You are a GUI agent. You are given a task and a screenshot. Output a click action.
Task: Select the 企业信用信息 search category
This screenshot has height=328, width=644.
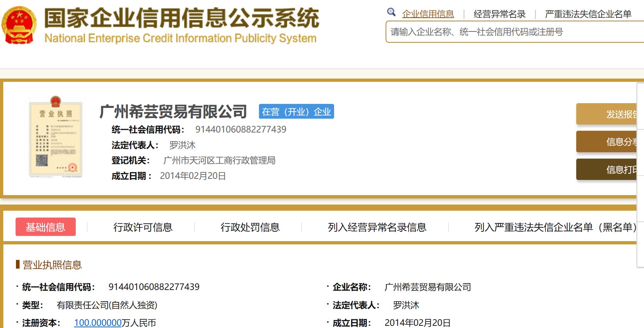tap(428, 14)
